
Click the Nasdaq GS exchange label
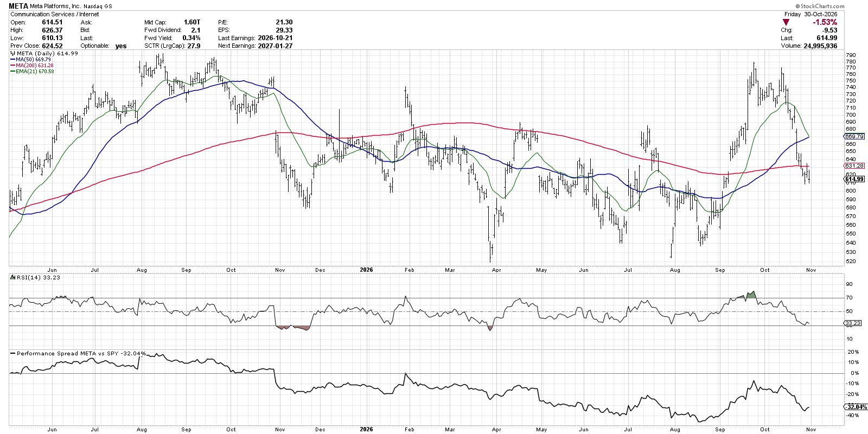click(98, 7)
